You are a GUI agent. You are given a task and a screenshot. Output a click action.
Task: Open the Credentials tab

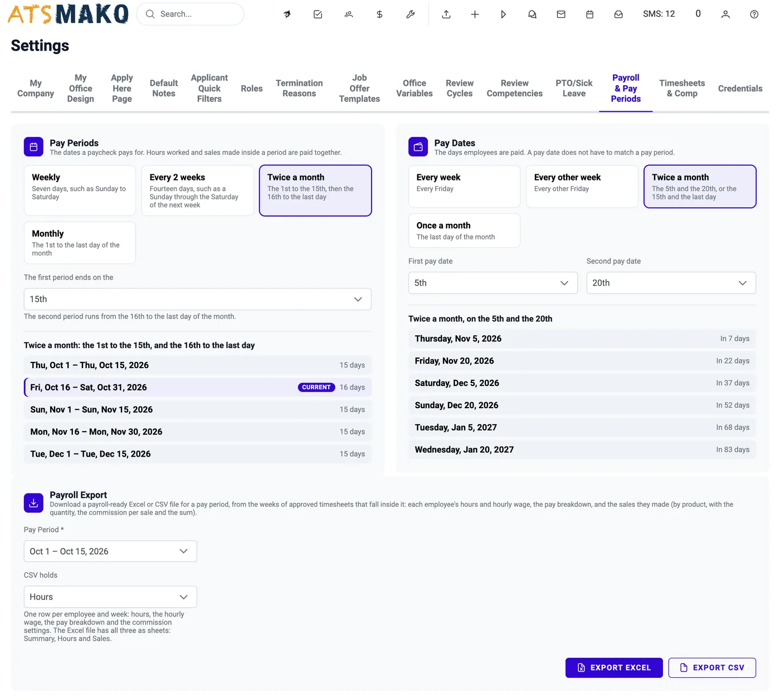pyautogui.click(x=740, y=89)
